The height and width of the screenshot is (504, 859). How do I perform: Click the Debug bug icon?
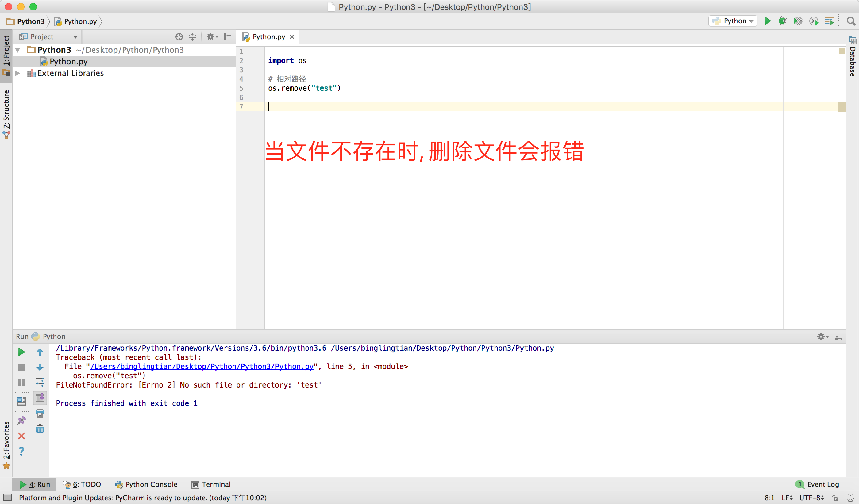coord(782,21)
